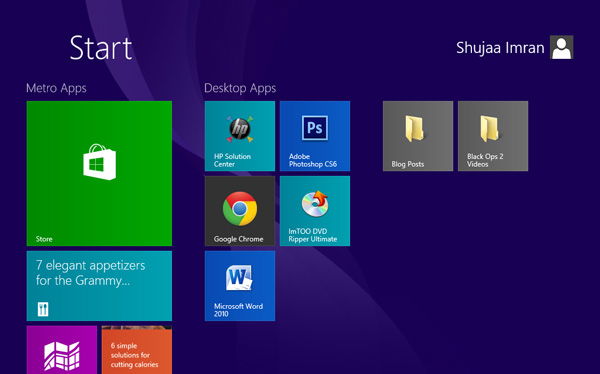This screenshot has height=374, width=600.
Task: Open the Store tile
Action: (99, 173)
